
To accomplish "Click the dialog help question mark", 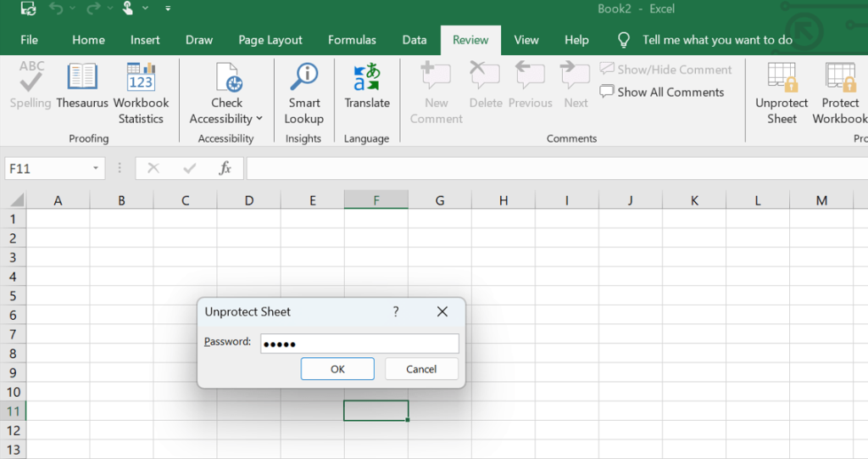I will 396,311.
